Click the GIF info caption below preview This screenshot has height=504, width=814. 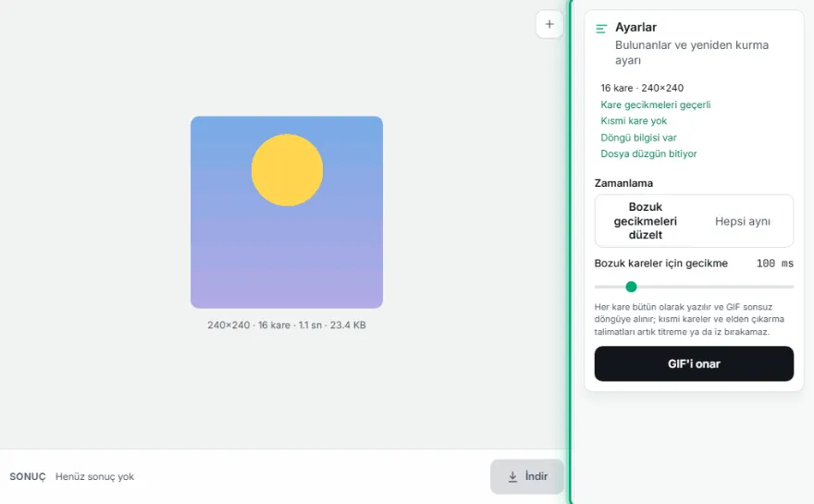[x=287, y=326]
